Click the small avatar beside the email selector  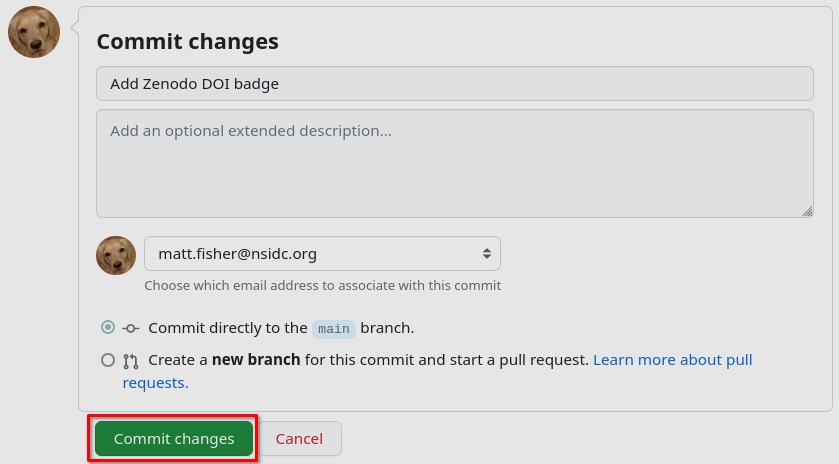[116, 255]
